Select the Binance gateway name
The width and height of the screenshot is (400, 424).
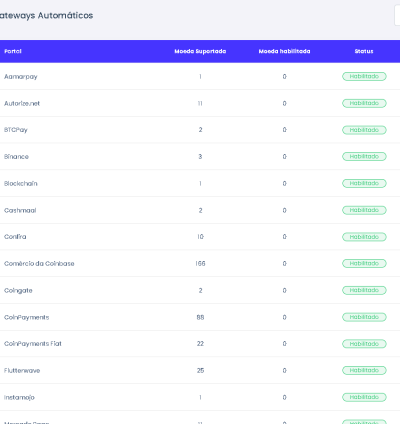point(16,157)
